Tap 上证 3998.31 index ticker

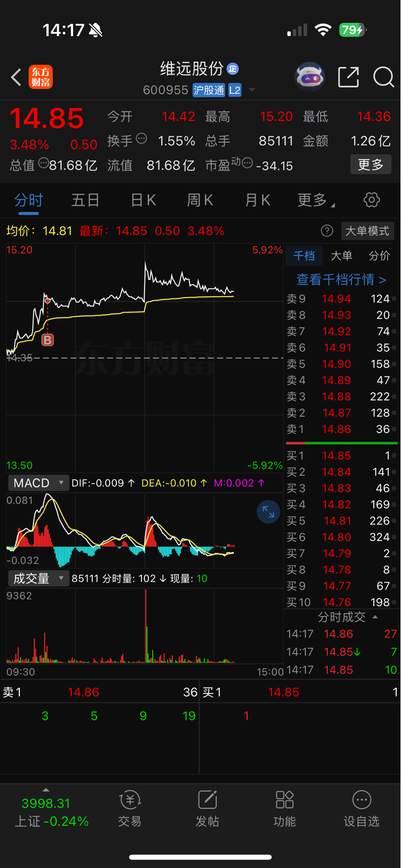click(x=51, y=812)
